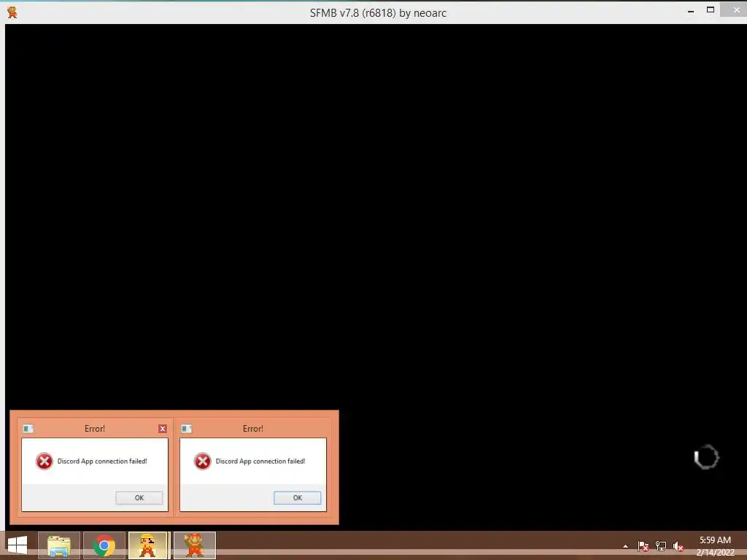Close the left Error dialog with red X

(x=163, y=429)
